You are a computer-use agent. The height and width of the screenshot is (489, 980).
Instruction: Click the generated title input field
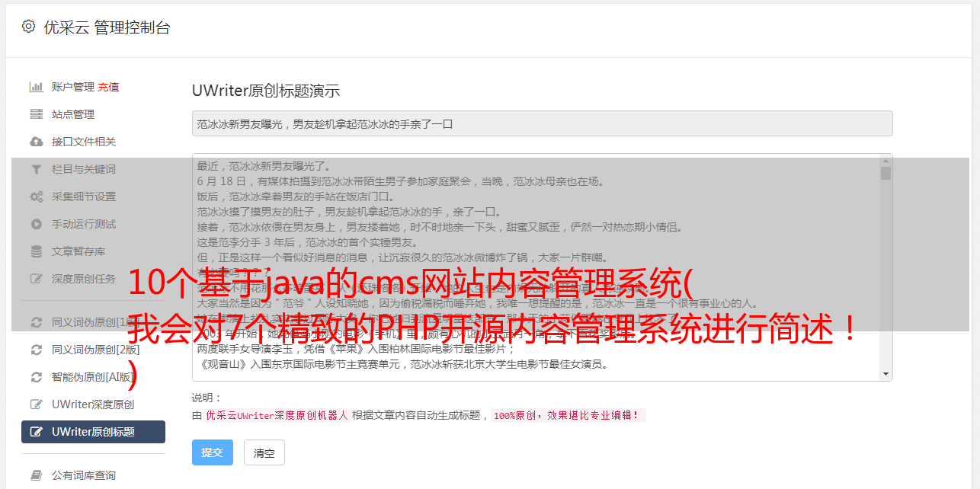click(542, 123)
